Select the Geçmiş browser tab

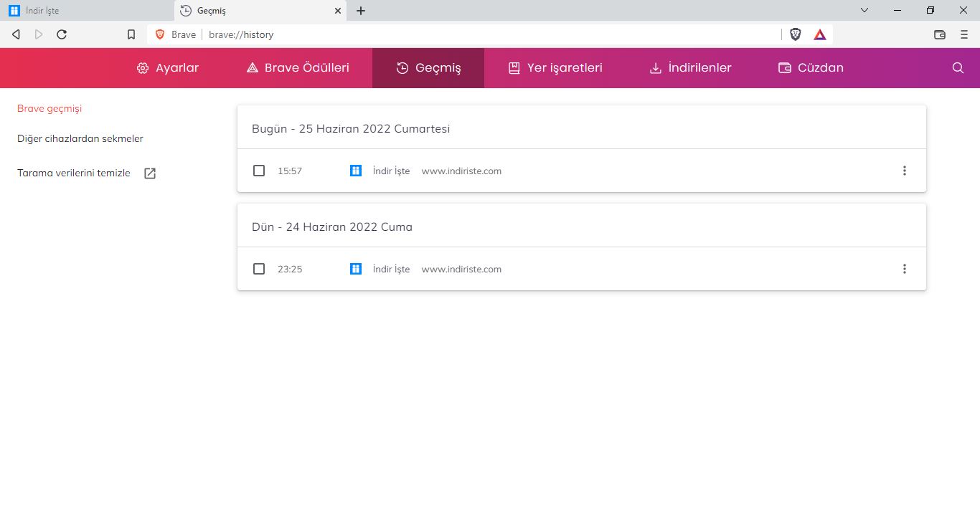coord(260,11)
